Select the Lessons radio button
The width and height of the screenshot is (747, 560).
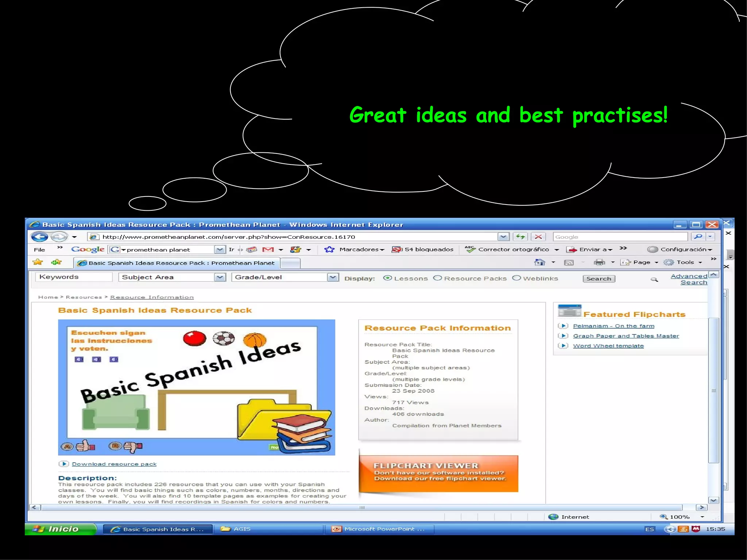[387, 278]
